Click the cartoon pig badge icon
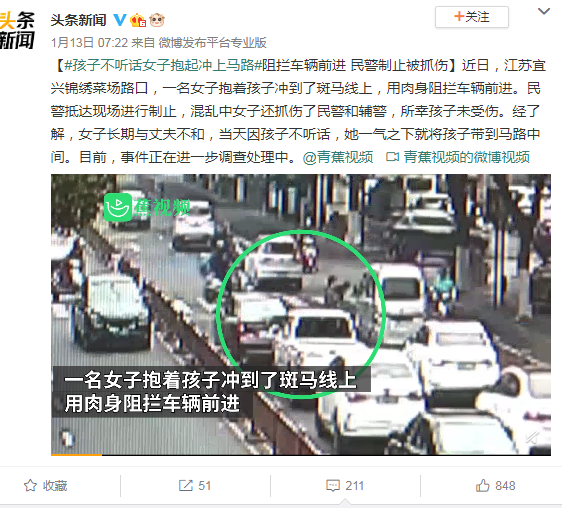The height and width of the screenshot is (508, 562). point(157,20)
